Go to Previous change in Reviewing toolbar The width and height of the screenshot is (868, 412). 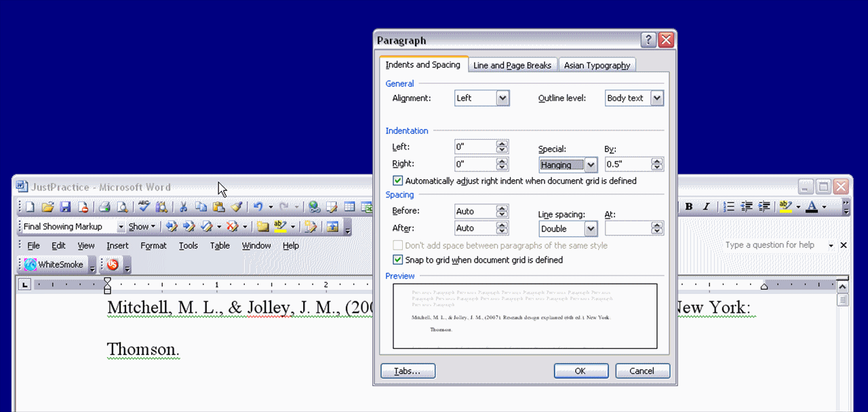point(170,227)
